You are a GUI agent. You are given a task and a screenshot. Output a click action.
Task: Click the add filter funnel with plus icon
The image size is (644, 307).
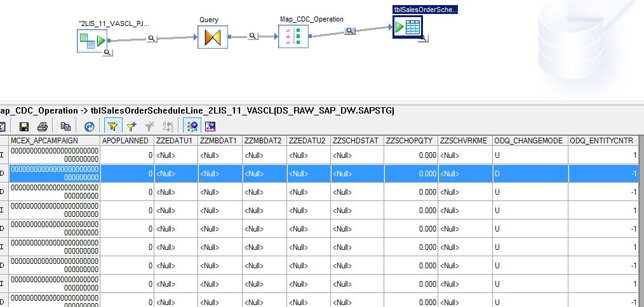pos(131,126)
